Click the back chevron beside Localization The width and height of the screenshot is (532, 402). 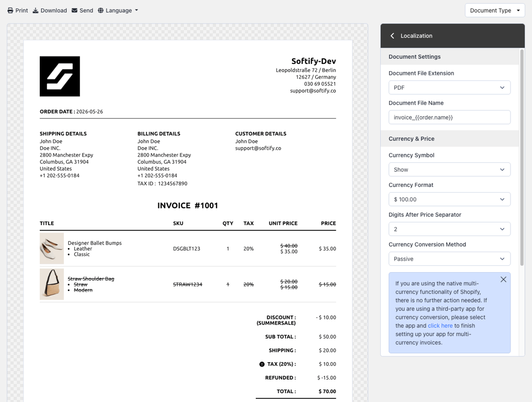coord(392,36)
